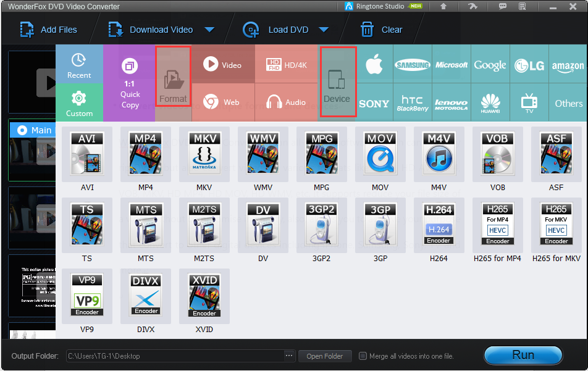Enable Merge all videos into one file

click(x=363, y=356)
